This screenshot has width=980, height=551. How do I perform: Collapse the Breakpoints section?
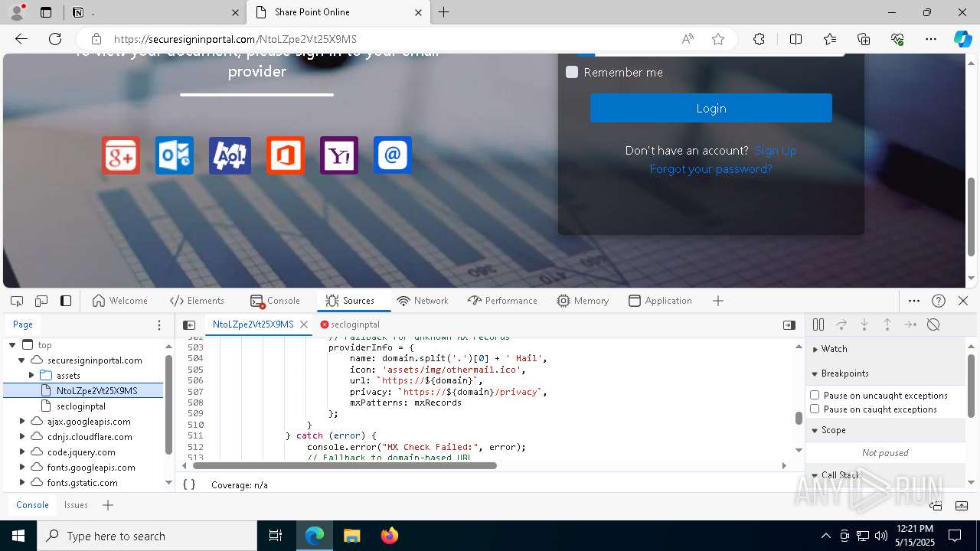[815, 373]
